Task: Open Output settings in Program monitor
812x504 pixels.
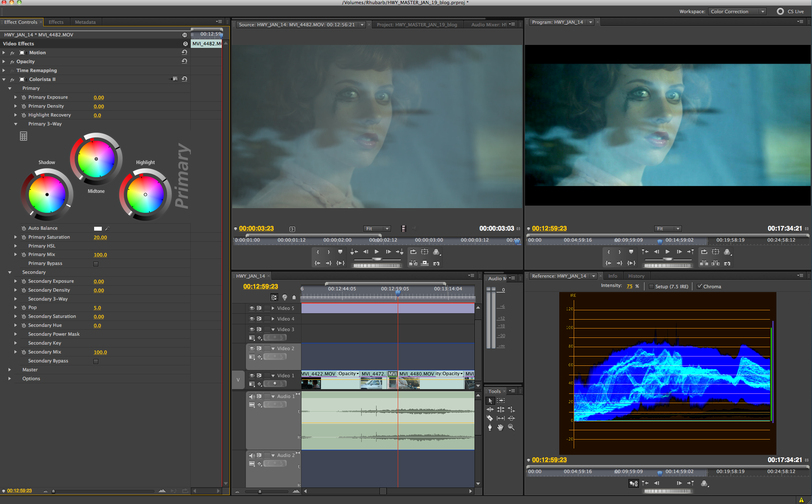Action: click(728, 252)
